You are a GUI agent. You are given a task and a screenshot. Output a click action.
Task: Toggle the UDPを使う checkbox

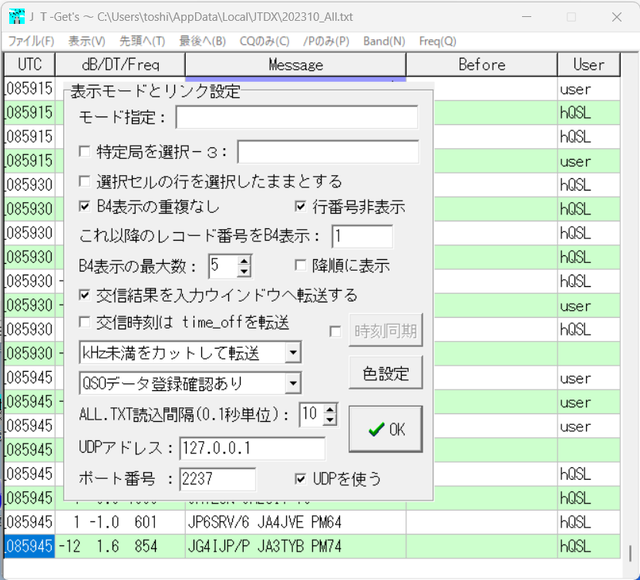coord(300,479)
